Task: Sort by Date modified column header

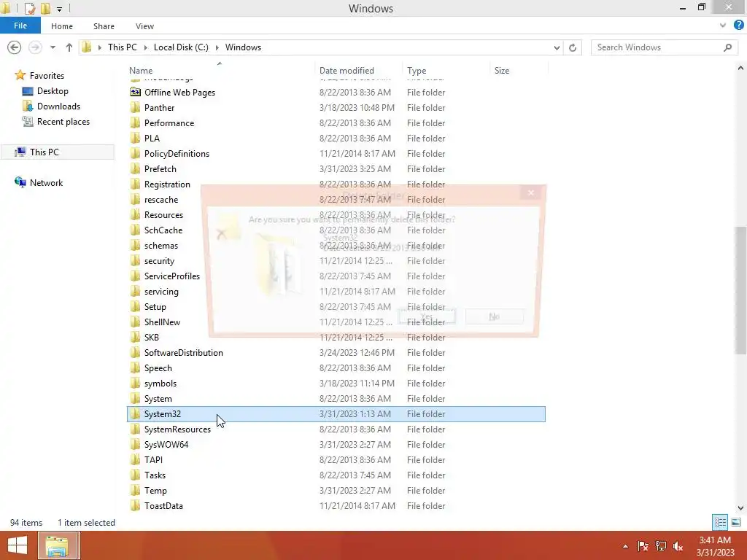Action: 347,71
